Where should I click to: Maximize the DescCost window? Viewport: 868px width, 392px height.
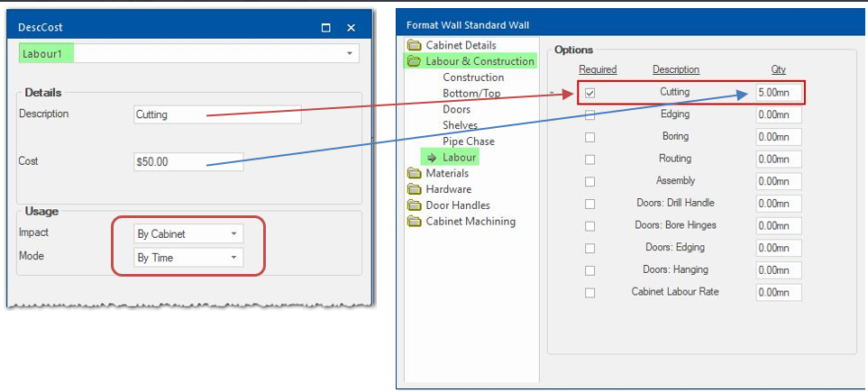(x=326, y=28)
